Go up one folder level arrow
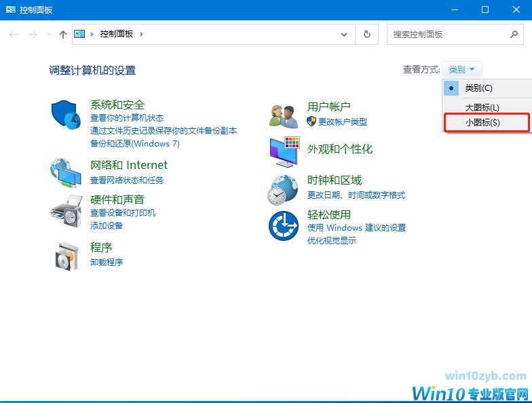 coord(62,34)
